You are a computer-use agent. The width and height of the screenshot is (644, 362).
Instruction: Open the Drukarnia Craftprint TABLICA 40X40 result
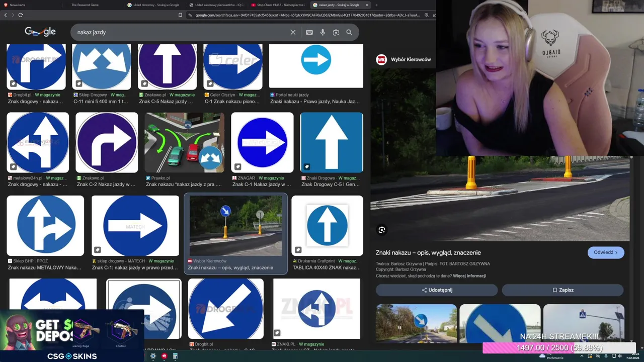tap(328, 226)
